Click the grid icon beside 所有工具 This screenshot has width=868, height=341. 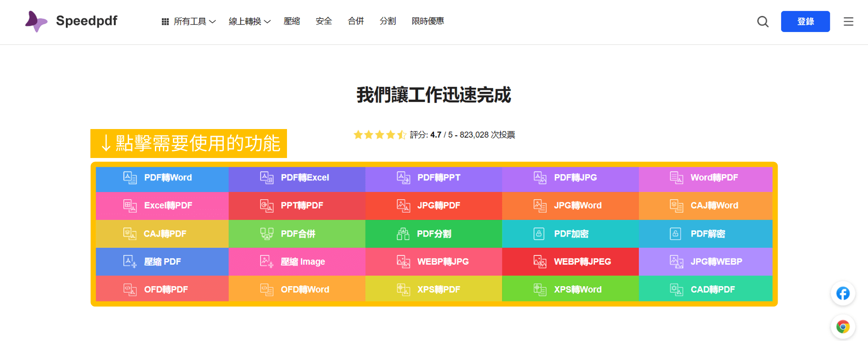click(x=165, y=22)
